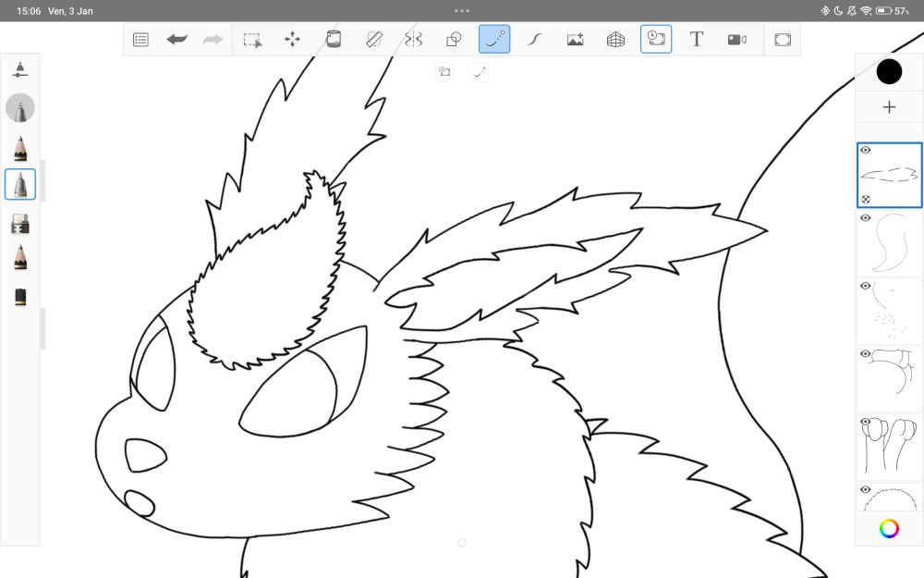Open the rainbow color wheel editor
Screen dimensions: 924x578
pyautogui.click(x=889, y=528)
